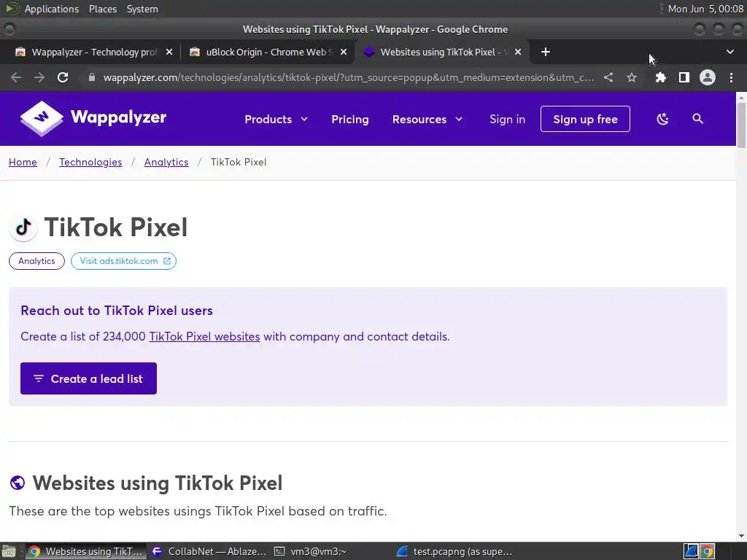Click the scrollbar down arrow
The image size is (747, 560).
(x=741, y=536)
